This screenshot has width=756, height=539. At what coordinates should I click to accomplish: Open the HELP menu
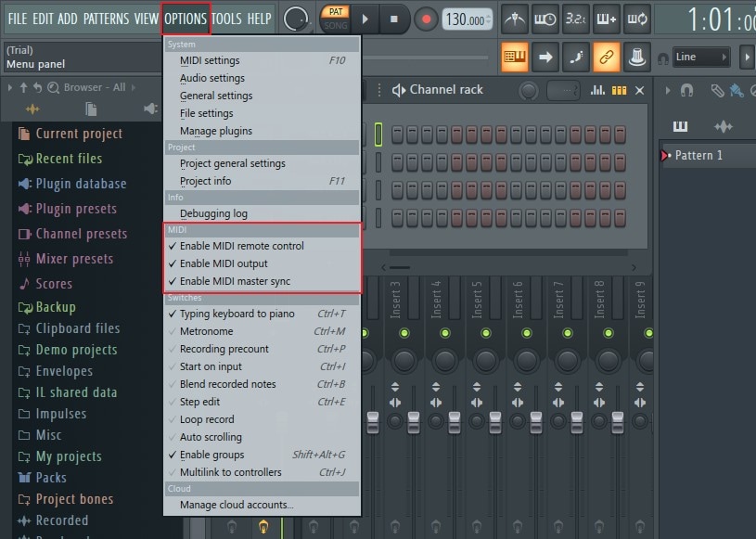[x=260, y=19]
